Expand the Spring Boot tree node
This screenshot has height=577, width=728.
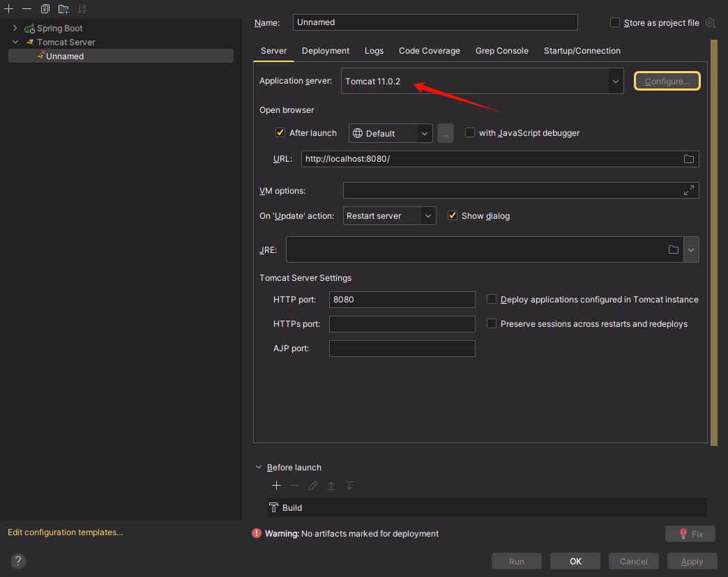pyautogui.click(x=15, y=29)
